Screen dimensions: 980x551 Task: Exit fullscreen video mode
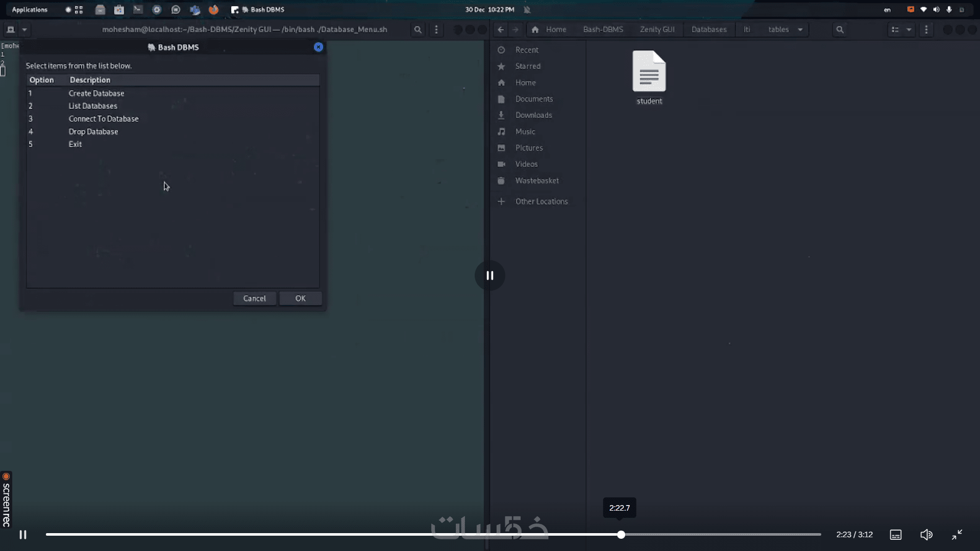click(957, 535)
